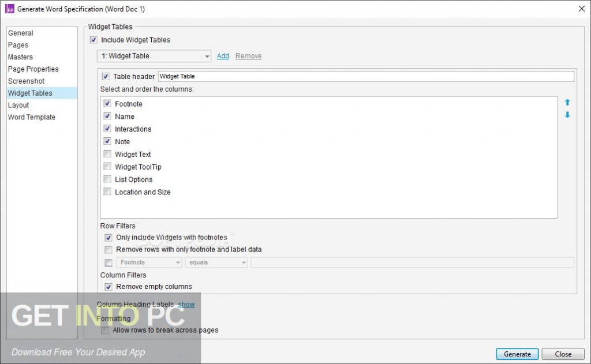Select the Footnote column label
This screenshot has width=591, height=364.
click(129, 104)
